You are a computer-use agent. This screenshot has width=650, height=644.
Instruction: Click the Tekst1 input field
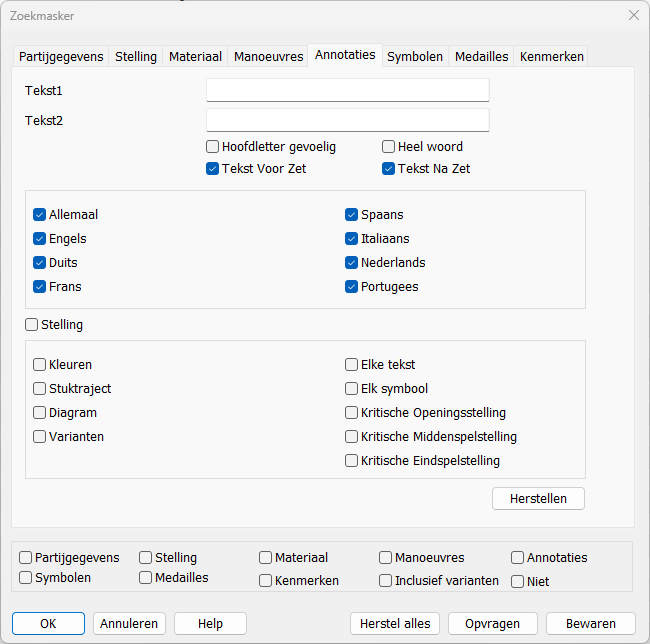(348, 90)
